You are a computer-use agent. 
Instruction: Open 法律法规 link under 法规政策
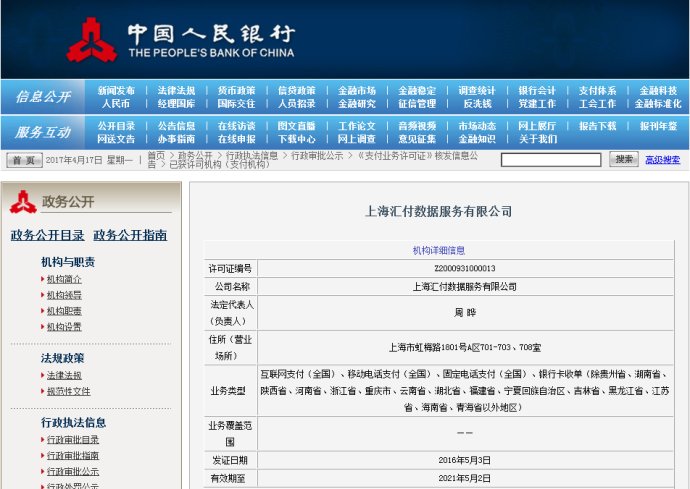[64, 375]
